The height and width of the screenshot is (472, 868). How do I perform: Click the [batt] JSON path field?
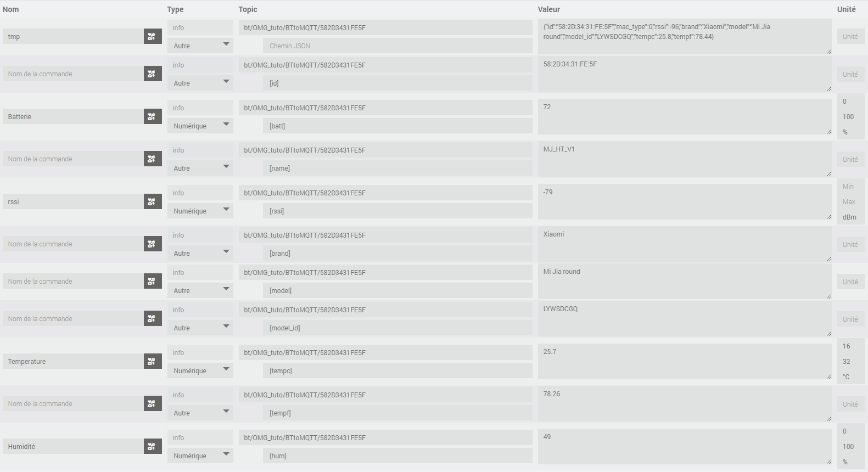pyautogui.click(x=397, y=126)
